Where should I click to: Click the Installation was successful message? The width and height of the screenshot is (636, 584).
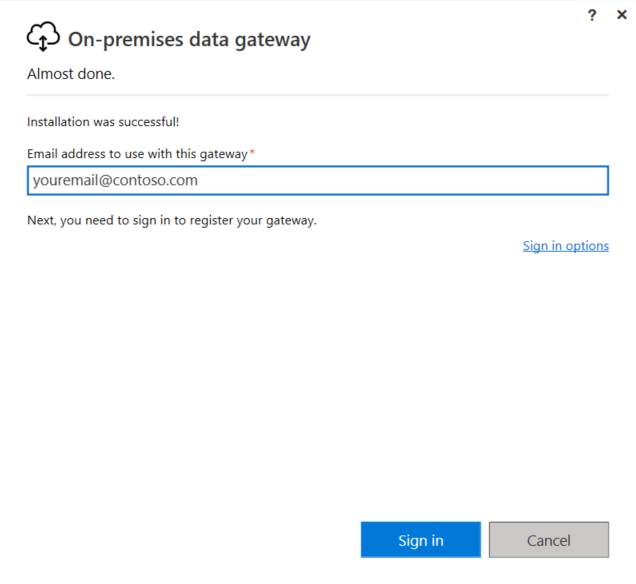click(x=103, y=122)
